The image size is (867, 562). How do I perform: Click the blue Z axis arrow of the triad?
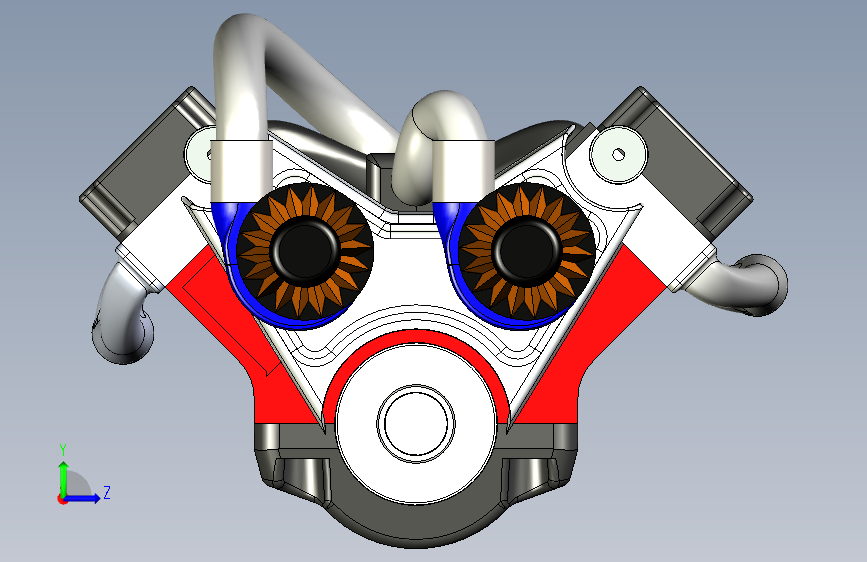tap(83, 498)
